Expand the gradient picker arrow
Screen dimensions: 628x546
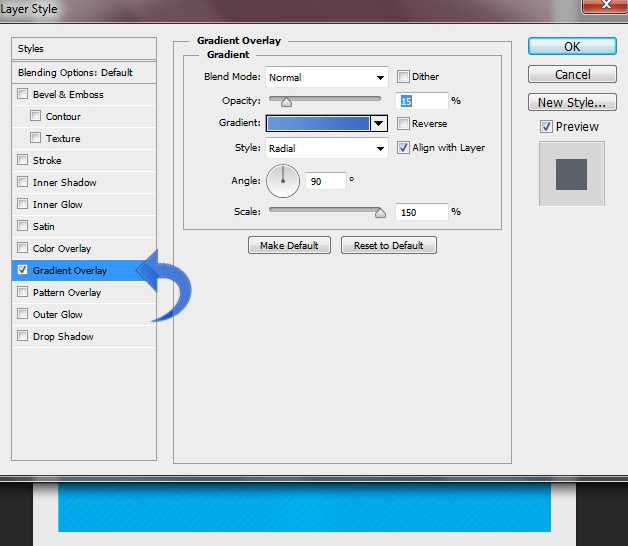[x=379, y=124]
